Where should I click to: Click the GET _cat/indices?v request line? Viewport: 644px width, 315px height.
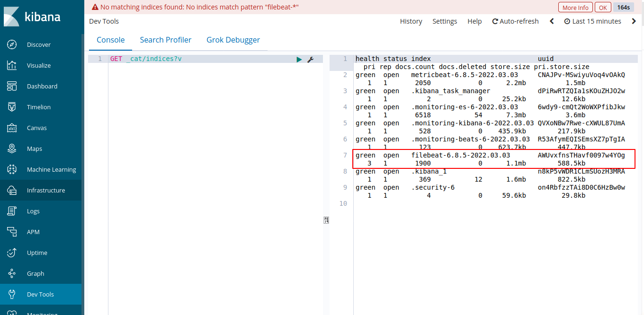(146, 59)
